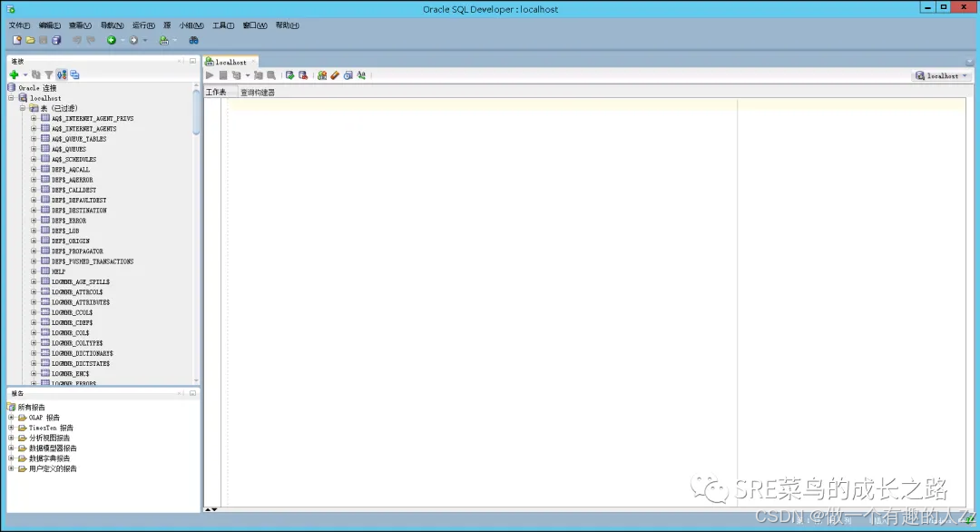
Task: Click the Collapse All icon in connections toolbar
Action: [x=74, y=75]
